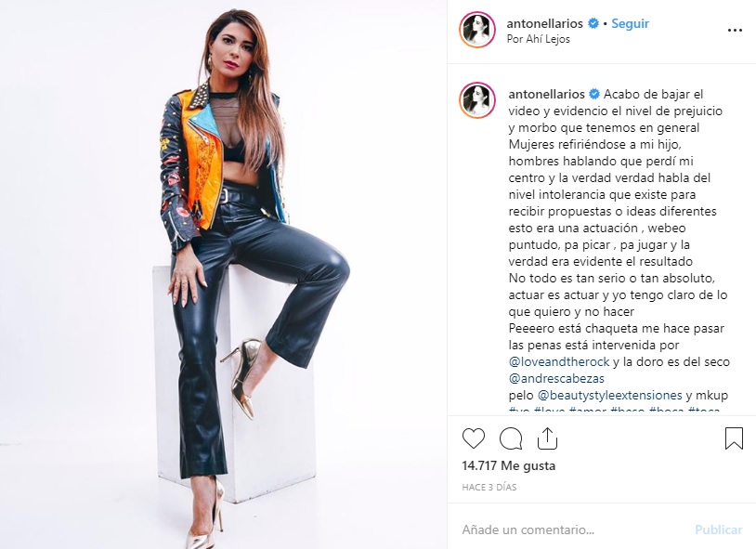Open the three-dots more options menu

[x=735, y=31]
